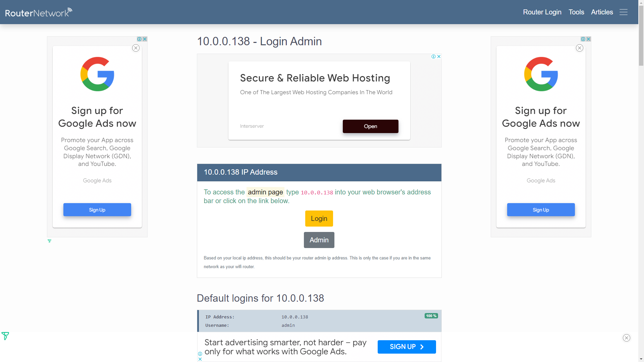
Task: Open the Tools menu
Action: click(x=576, y=12)
